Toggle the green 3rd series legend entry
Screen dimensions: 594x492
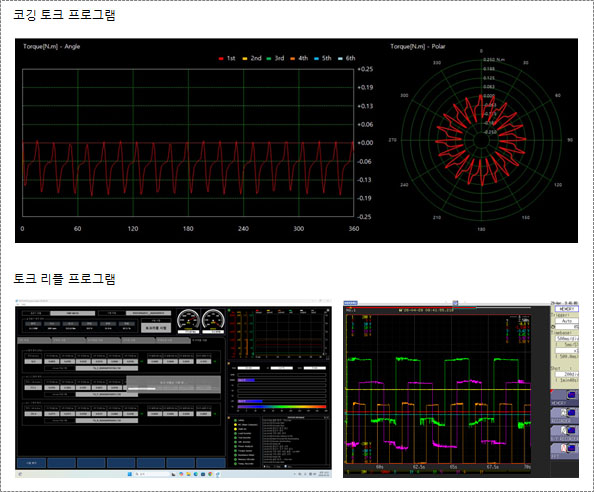(275, 58)
